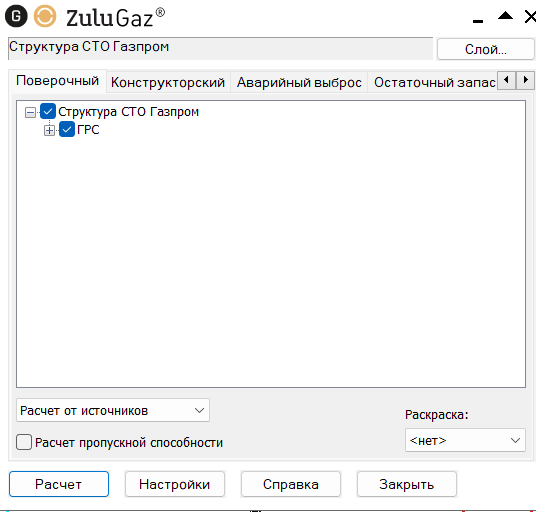Open the Расчет от источников dropdown
The width and height of the screenshot is (536, 512).
point(113,410)
